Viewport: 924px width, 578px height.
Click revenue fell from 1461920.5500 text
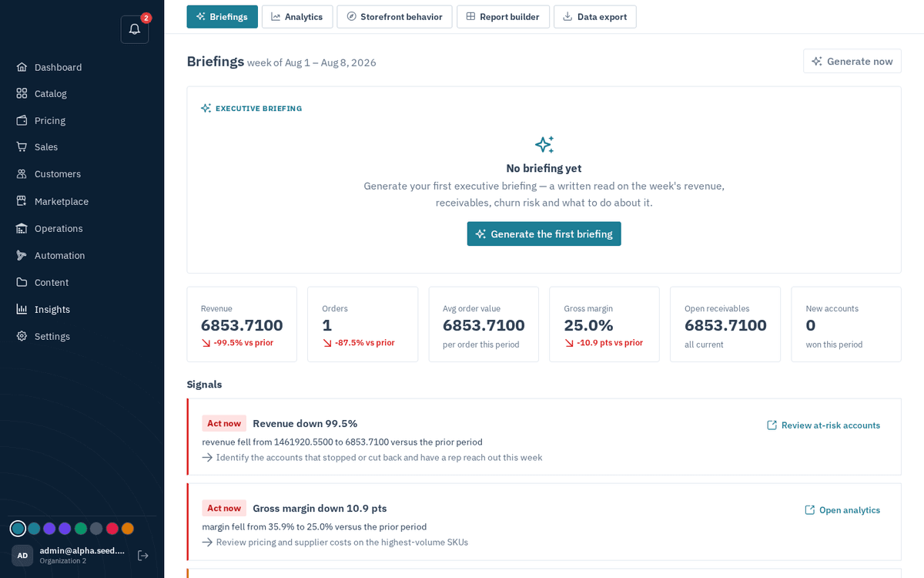click(342, 442)
